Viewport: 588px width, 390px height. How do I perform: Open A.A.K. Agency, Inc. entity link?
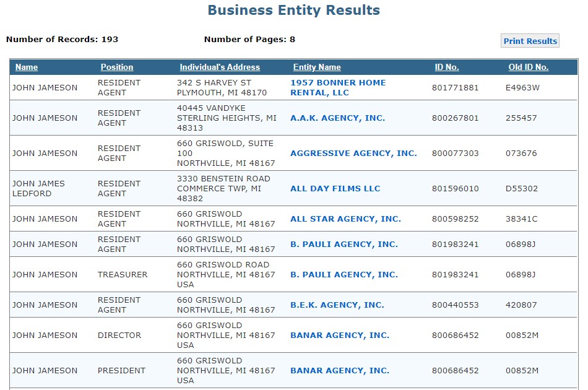[x=337, y=118]
